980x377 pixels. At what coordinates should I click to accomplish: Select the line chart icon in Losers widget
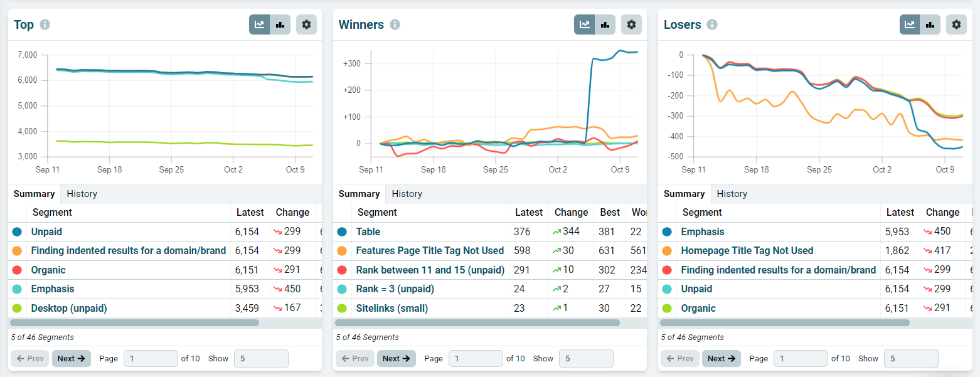[x=909, y=24]
